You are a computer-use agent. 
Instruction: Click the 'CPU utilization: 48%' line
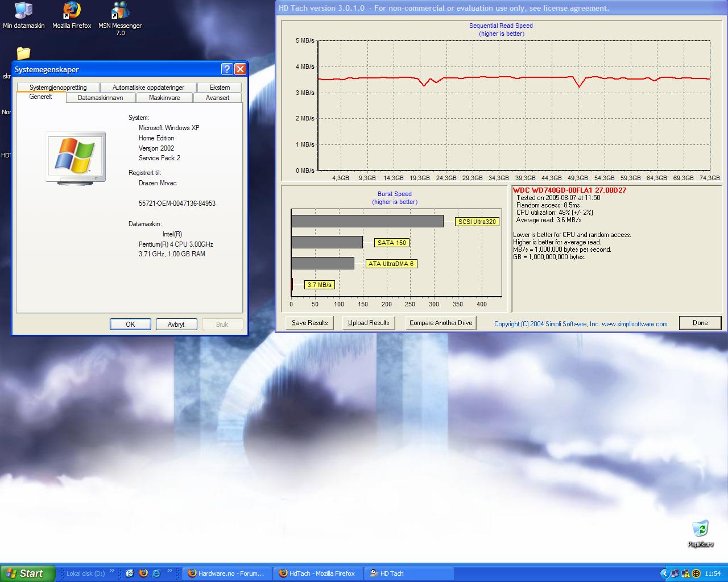[555, 213]
